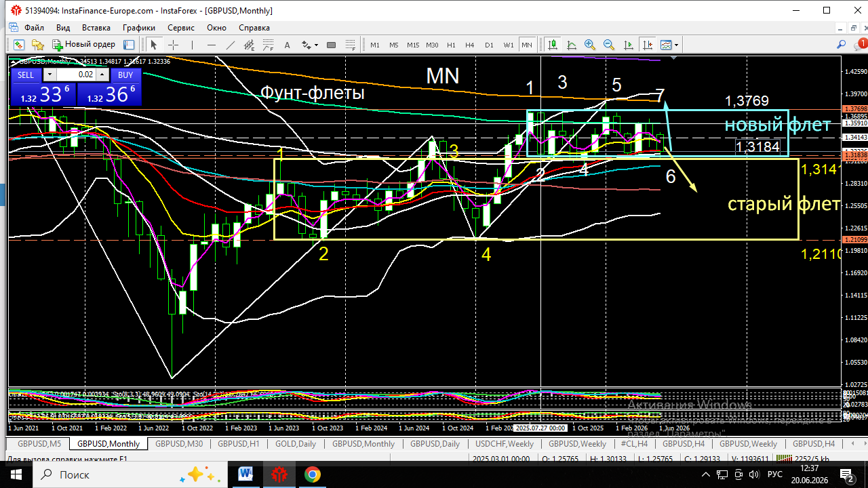Select the horizontal line drawing tool
This screenshot has height=488, width=868.
coord(211,45)
